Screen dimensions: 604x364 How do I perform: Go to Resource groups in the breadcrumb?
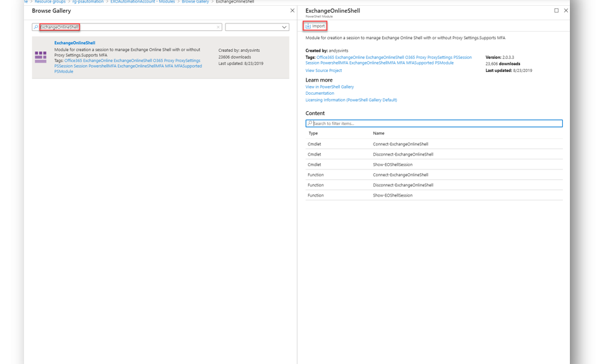pyautogui.click(x=50, y=2)
